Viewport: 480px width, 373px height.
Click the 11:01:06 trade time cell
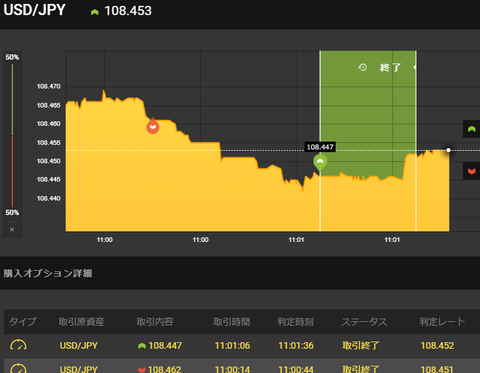[232, 346]
